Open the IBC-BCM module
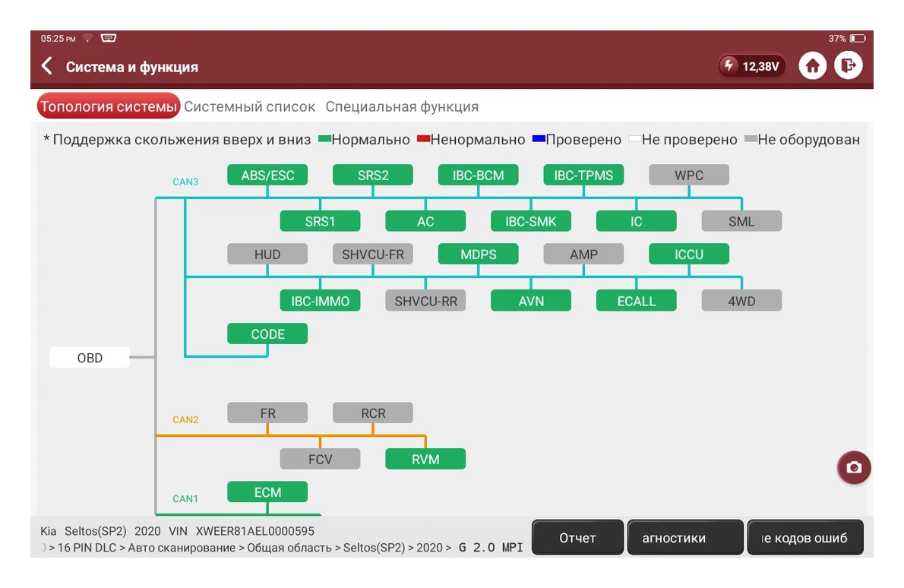The height and width of the screenshot is (588, 904). pos(478,175)
